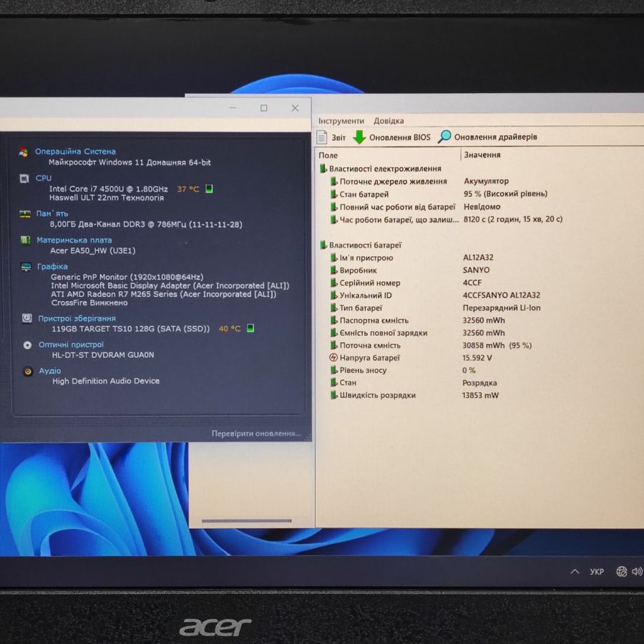Screen dimensions: 644x644
Task: Click the RAM memory icon in Speccy
Action: point(25,214)
